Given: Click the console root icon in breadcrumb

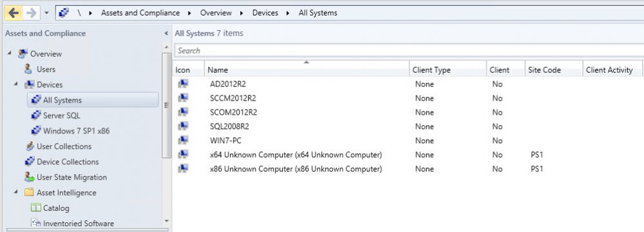Looking at the screenshot, I should [x=64, y=13].
